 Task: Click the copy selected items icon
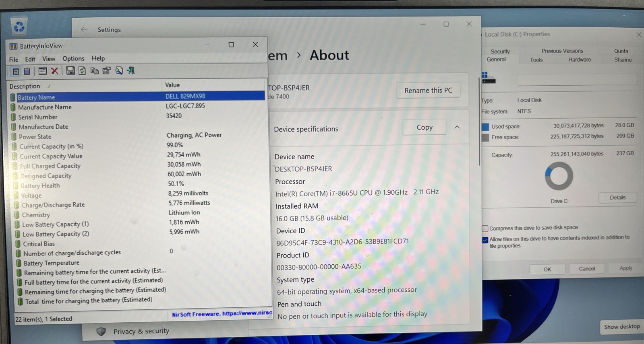click(x=95, y=71)
